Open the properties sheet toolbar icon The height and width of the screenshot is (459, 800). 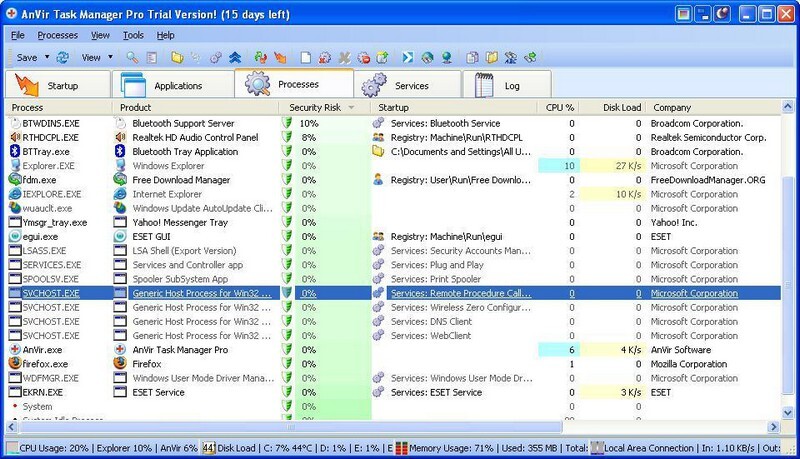[152, 58]
